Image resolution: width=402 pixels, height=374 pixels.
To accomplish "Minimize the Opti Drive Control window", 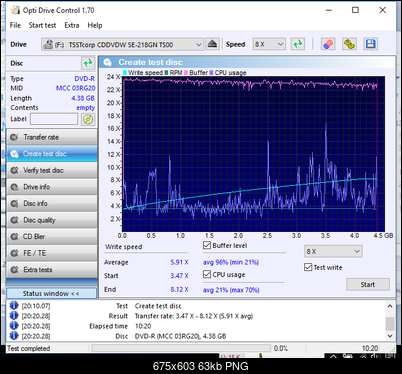I will (x=329, y=10).
